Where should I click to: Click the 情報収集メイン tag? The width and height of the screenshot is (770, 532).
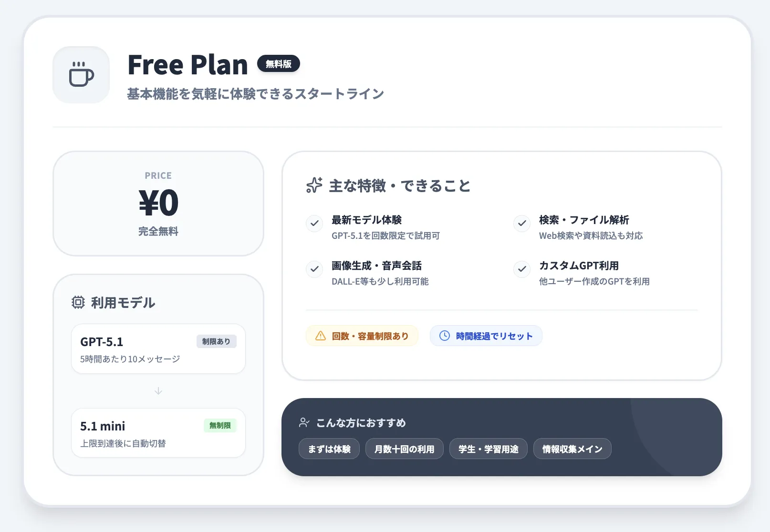(x=572, y=449)
